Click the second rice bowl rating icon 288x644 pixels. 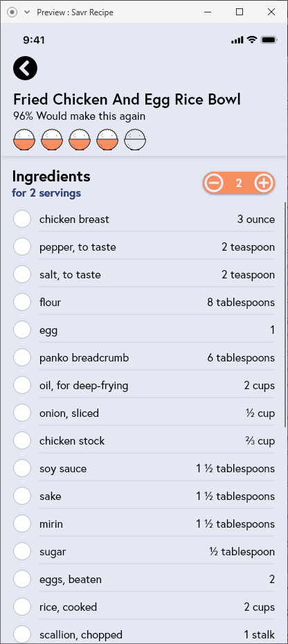(x=52, y=140)
